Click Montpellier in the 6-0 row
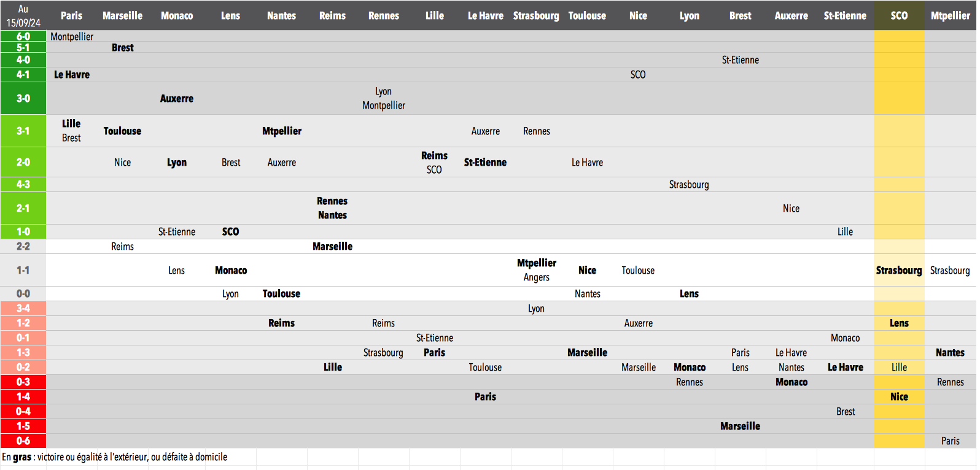The height and width of the screenshot is (470, 980). coord(72,36)
